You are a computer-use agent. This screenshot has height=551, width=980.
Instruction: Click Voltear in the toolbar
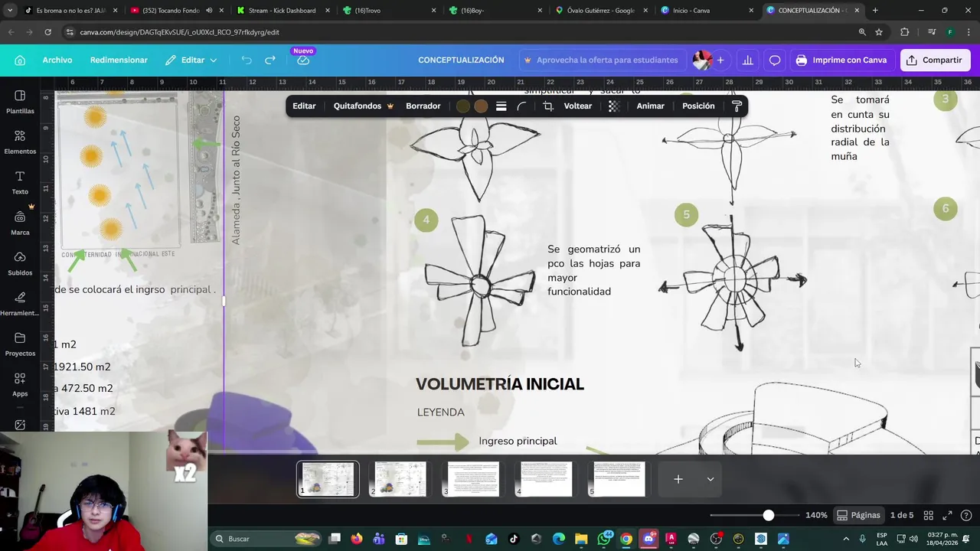(578, 106)
